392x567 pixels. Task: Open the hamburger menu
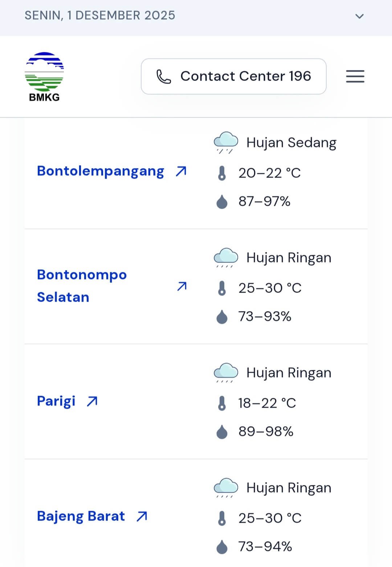click(x=355, y=76)
